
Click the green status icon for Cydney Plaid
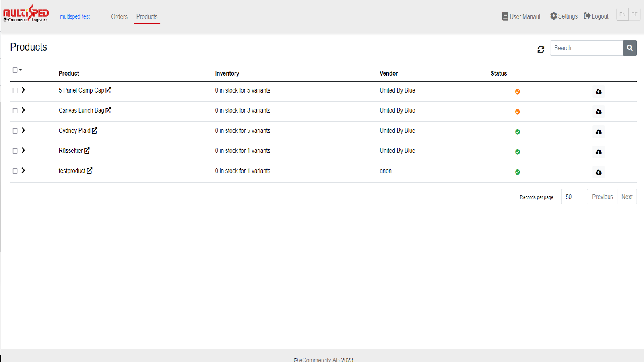(x=517, y=132)
